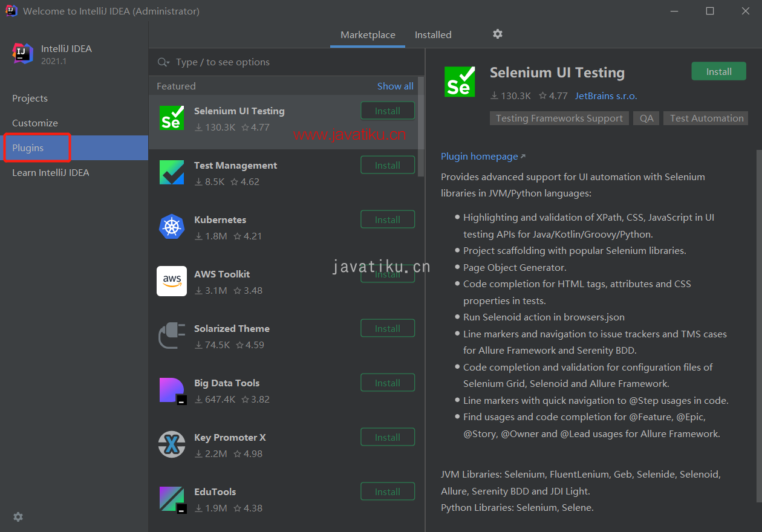Install the Big Data Tools plugin

[x=388, y=383]
